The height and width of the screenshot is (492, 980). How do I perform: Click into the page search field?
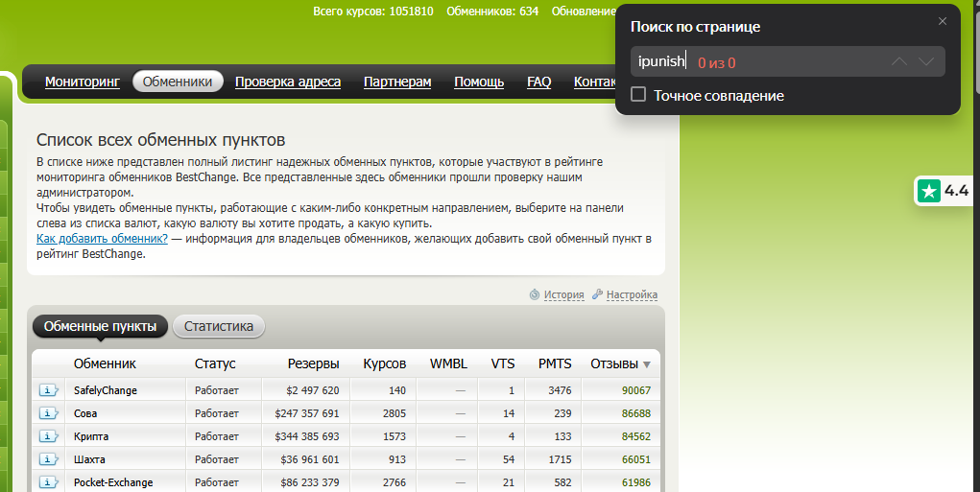click(x=787, y=61)
